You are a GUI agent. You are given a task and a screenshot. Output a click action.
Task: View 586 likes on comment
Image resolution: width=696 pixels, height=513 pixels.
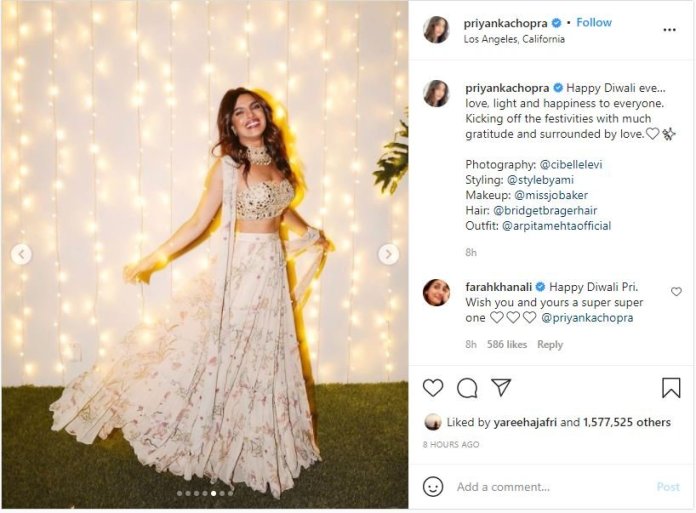(507, 344)
